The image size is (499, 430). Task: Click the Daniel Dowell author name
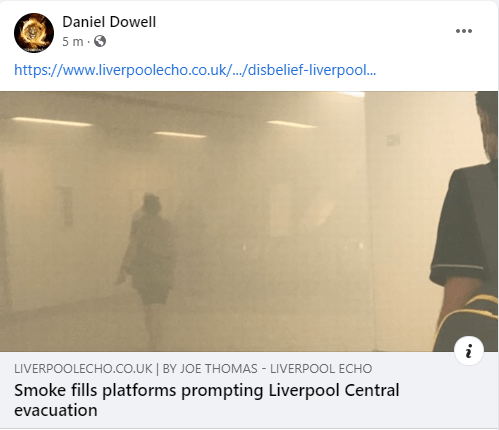click(x=109, y=22)
